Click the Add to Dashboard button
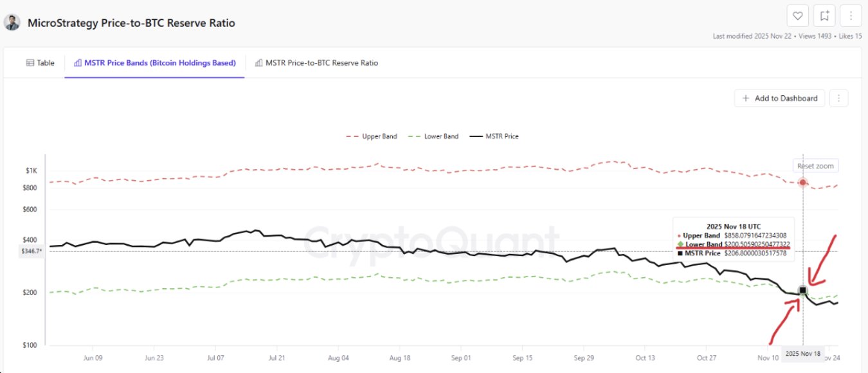Image resolution: width=868 pixels, height=373 pixels. click(x=779, y=98)
